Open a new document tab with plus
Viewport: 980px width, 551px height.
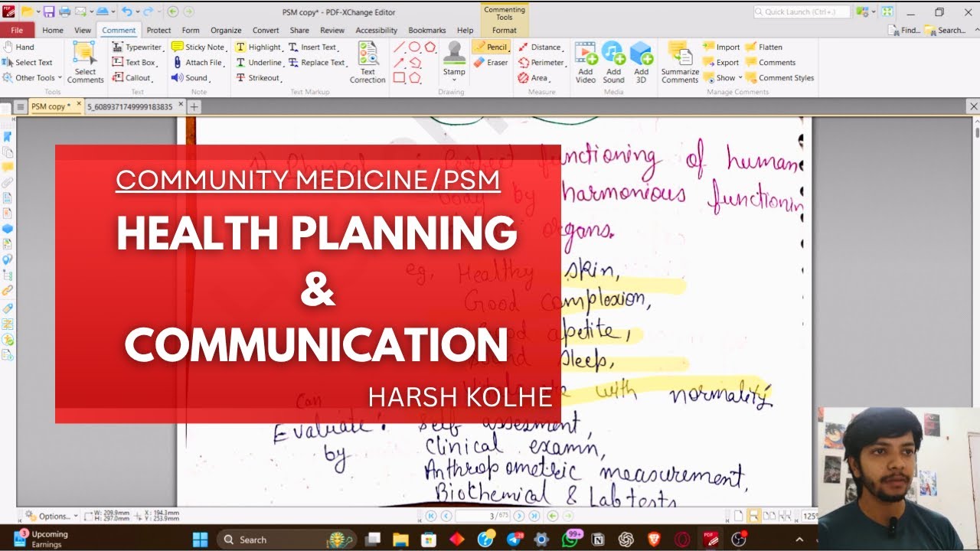pos(194,107)
